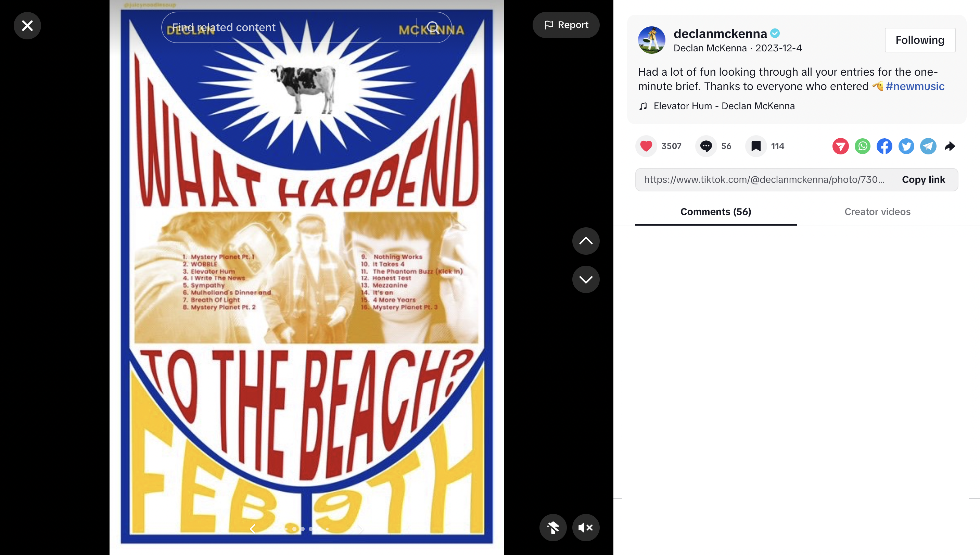The width and height of the screenshot is (980, 555).
Task: Select the Comments (56) tab
Action: coord(715,212)
